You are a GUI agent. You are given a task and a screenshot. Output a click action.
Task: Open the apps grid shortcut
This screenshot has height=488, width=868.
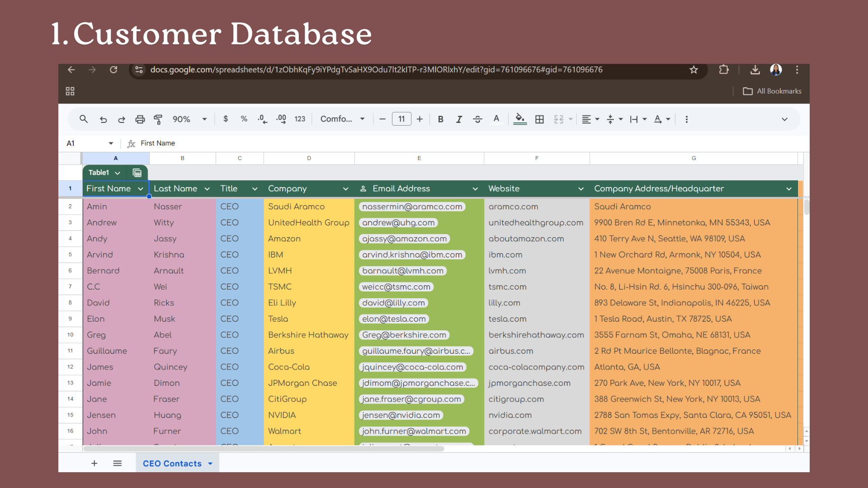(x=70, y=91)
